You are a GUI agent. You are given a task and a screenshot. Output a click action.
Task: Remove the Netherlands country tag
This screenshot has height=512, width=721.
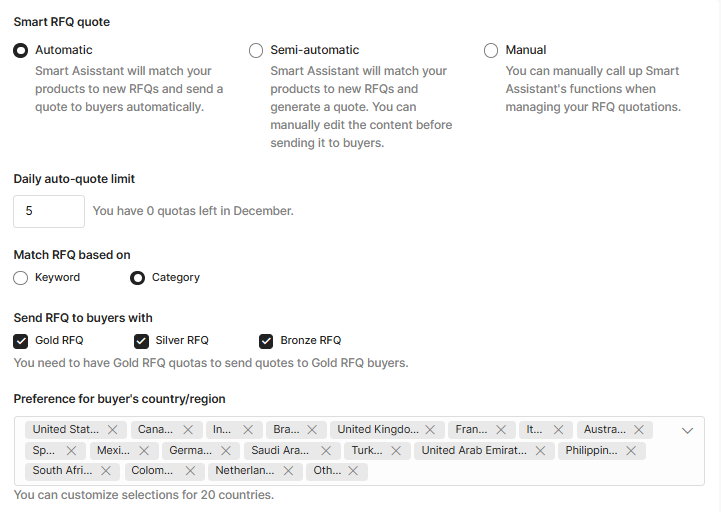[288, 471]
